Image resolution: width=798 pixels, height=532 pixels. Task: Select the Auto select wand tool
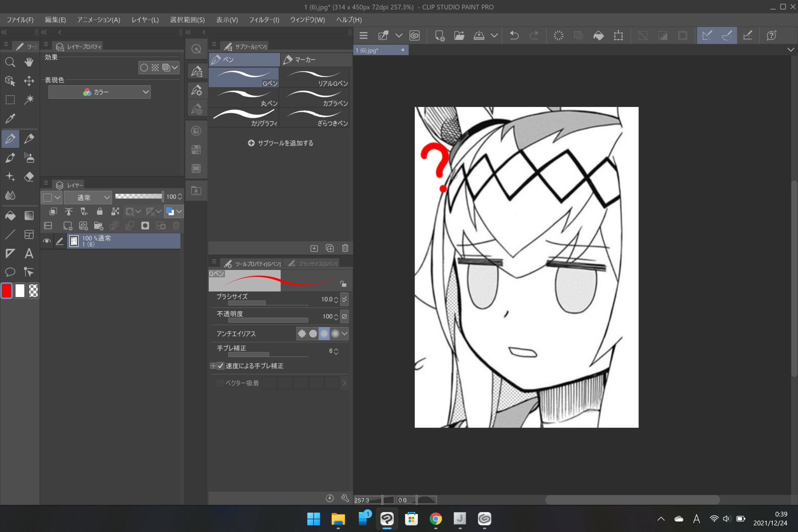[x=29, y=99]
